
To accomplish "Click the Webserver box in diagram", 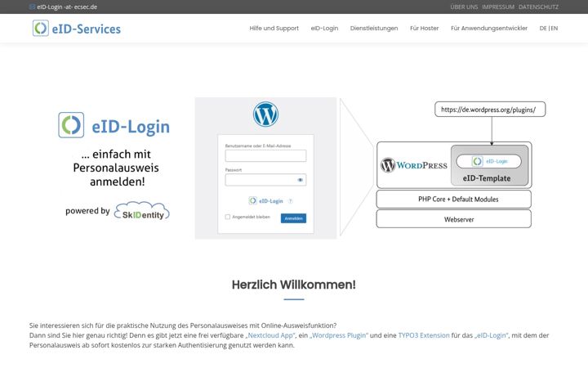I will pos(454,219).
